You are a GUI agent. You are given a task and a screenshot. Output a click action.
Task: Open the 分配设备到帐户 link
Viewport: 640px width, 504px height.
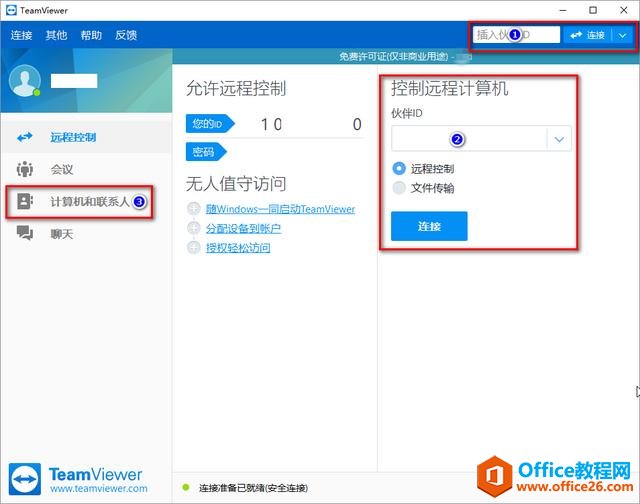point(243,228)
